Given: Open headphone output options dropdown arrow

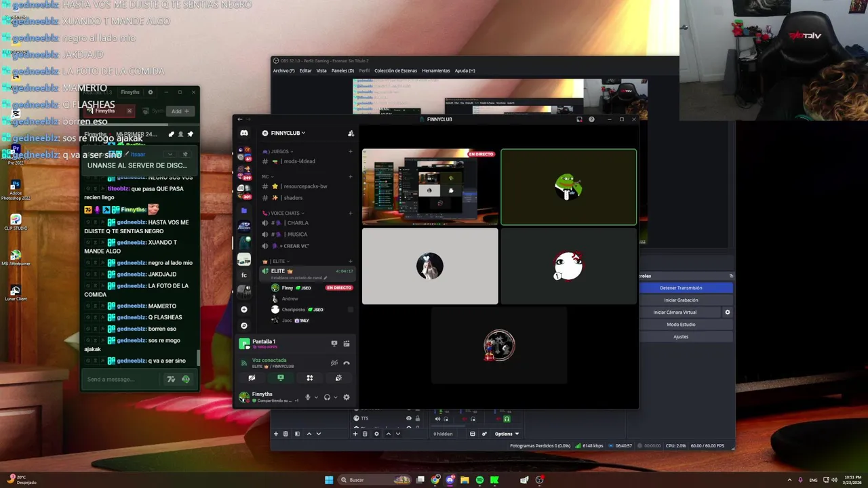Looking at the screenshot, I should pos(335,397).
